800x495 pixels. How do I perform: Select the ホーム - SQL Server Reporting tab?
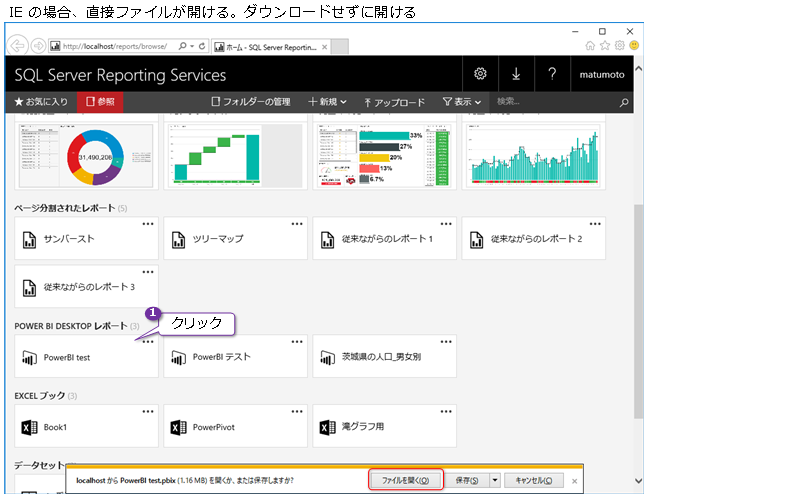tap(271, 47)
